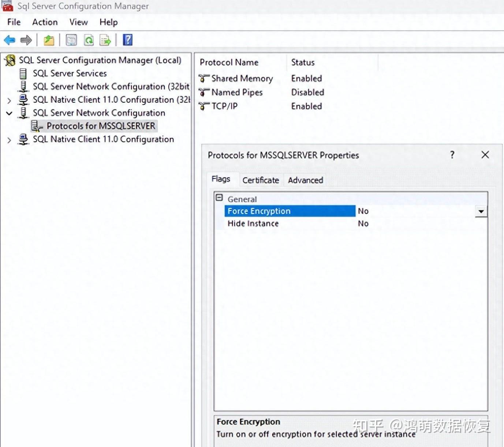504x447 pixels.
Task: Click the Properties toolbar icon
Action: click(x=71, y=40)
